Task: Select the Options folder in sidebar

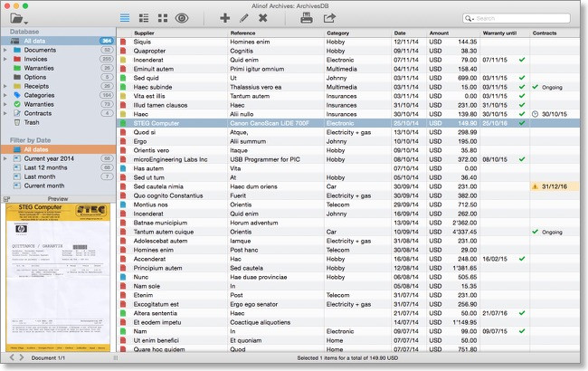Action: pyautogui.click(x=58, y=77)
